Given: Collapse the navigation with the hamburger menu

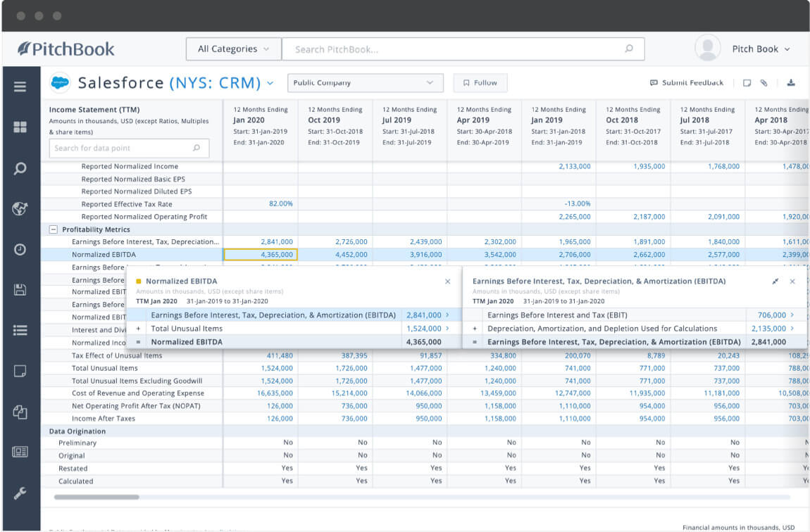Looking at the screenshot, I should [21, 88].
